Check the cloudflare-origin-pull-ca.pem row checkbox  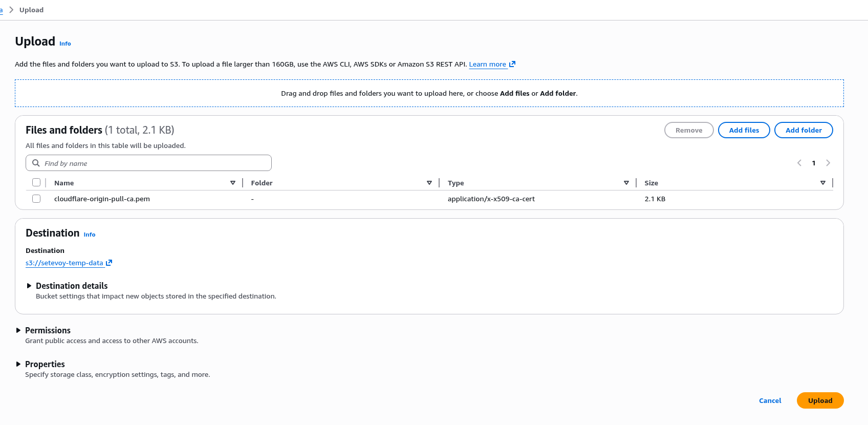(x=36, y=199)
